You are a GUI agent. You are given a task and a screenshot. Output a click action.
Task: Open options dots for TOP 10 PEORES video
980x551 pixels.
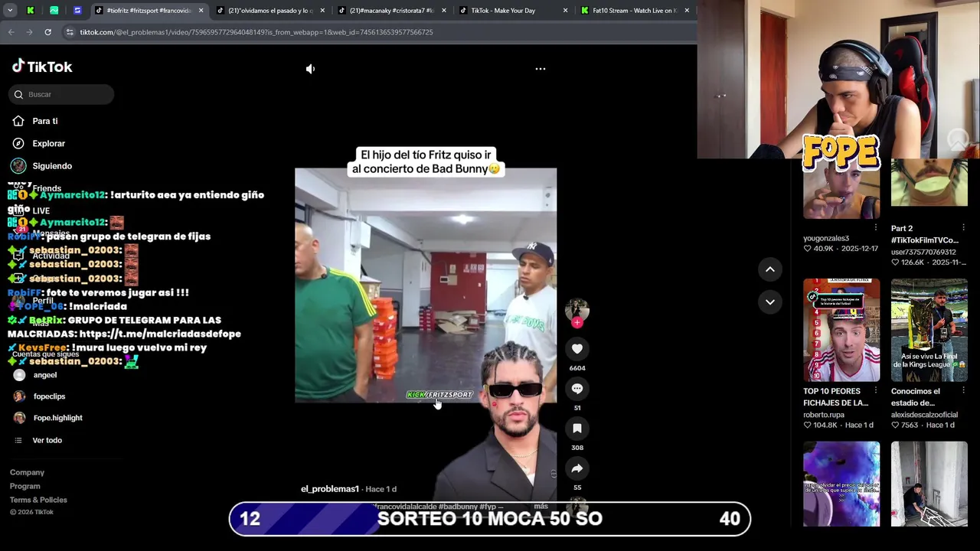click(876, 390)
